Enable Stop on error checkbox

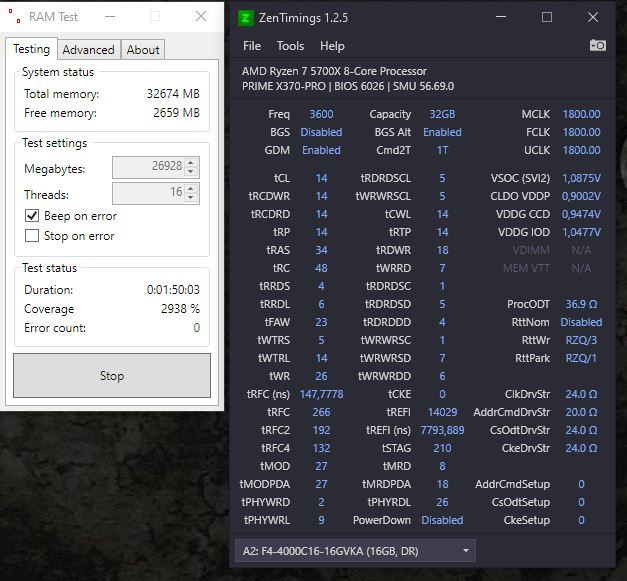tap(32, 236)
